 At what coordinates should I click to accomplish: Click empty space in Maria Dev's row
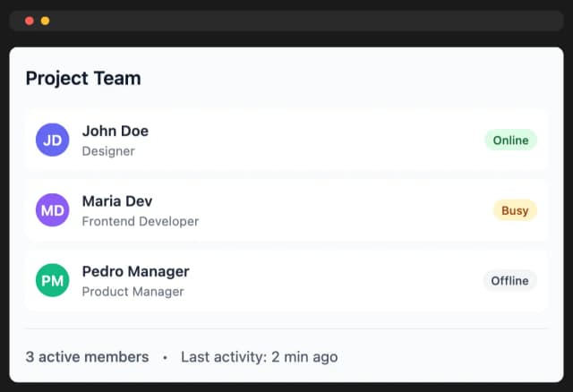coord(349,210)
